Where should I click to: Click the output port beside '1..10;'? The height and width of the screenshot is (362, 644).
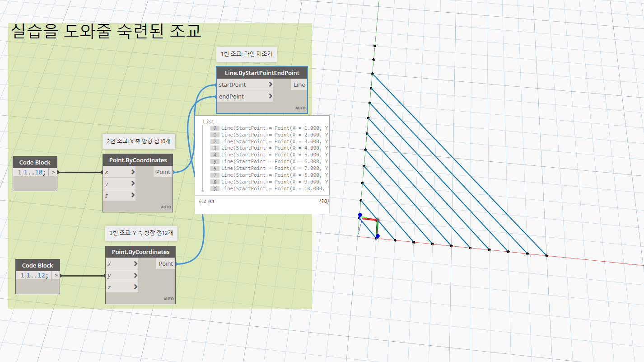pos(53,172)
